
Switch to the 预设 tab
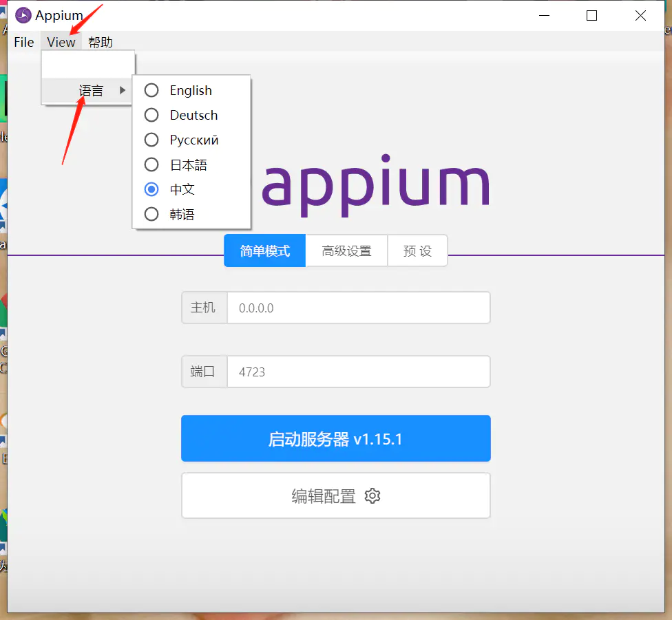[x=417, y=250]
